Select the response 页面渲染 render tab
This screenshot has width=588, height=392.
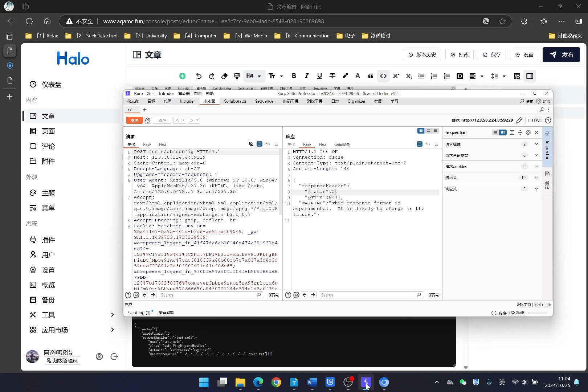(342, 144)
